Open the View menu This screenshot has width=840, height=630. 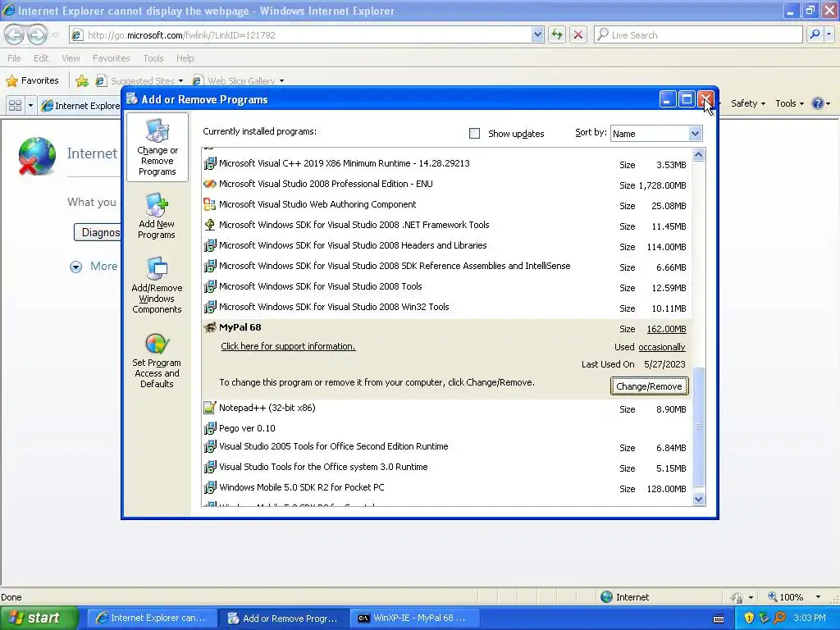pyautogui.click(x=71, y=58)
